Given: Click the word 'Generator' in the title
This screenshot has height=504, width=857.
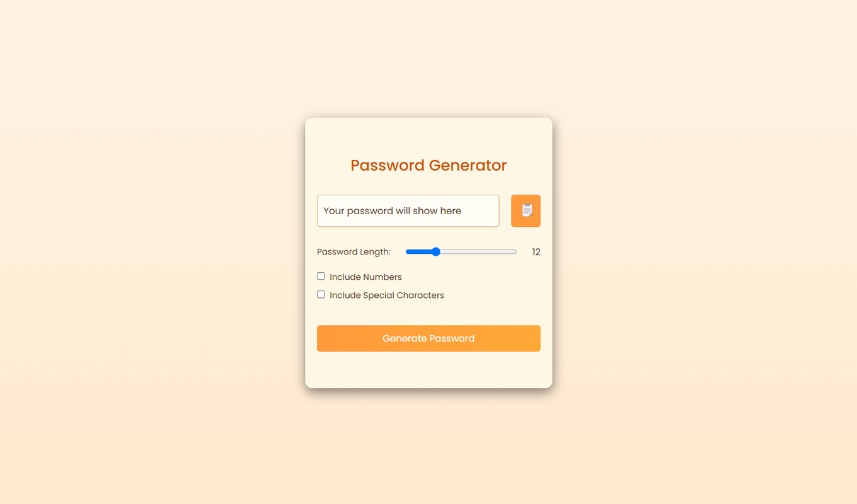Looking at the screenshot, I should [x=468, y=165].
